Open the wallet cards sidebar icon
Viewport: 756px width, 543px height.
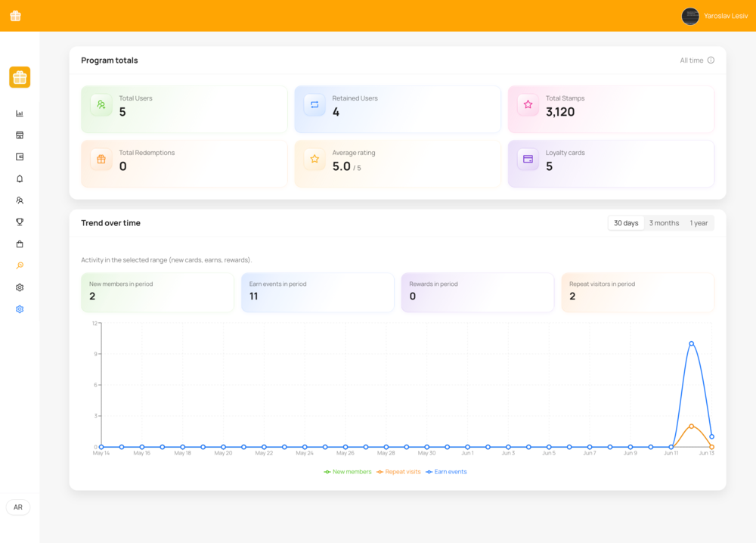20,157
